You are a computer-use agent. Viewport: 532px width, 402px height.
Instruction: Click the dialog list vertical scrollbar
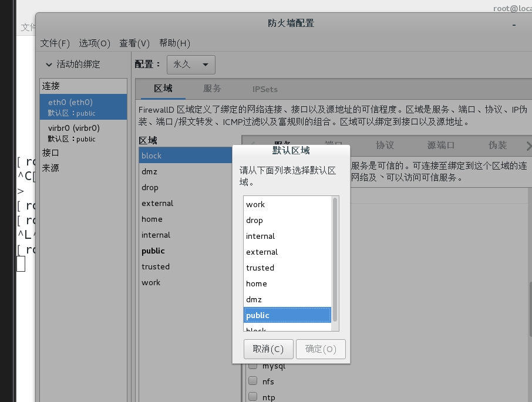coord(335,259)
